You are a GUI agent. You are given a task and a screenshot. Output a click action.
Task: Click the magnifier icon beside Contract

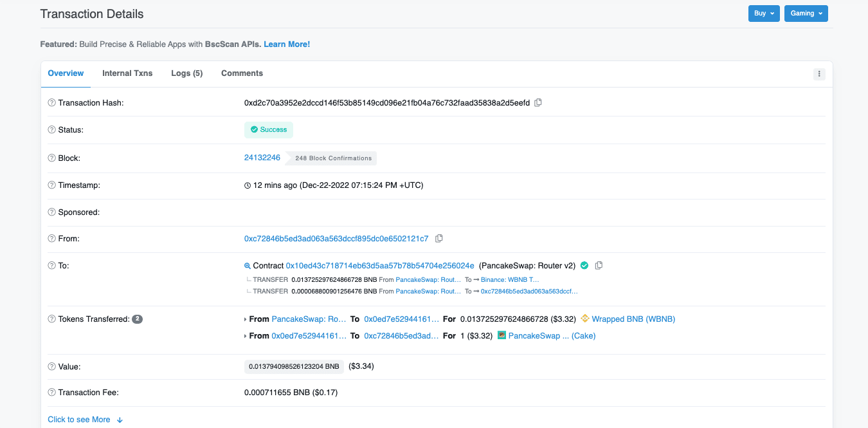click(248, 266)
